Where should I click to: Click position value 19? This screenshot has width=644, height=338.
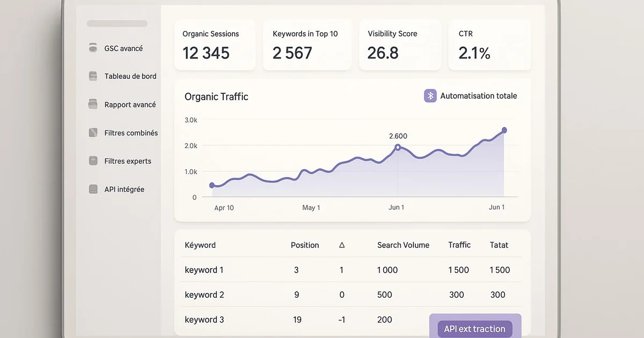[x=297, y=320]
